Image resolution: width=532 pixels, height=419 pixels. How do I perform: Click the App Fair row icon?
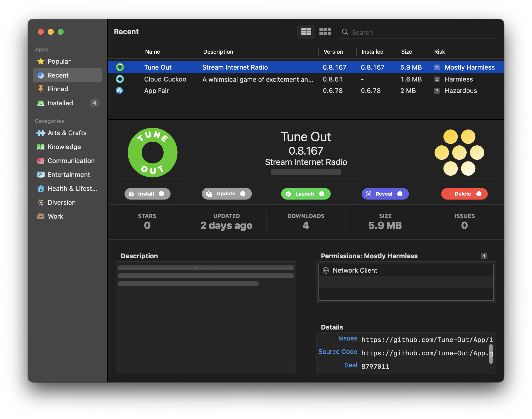[120, 90]
